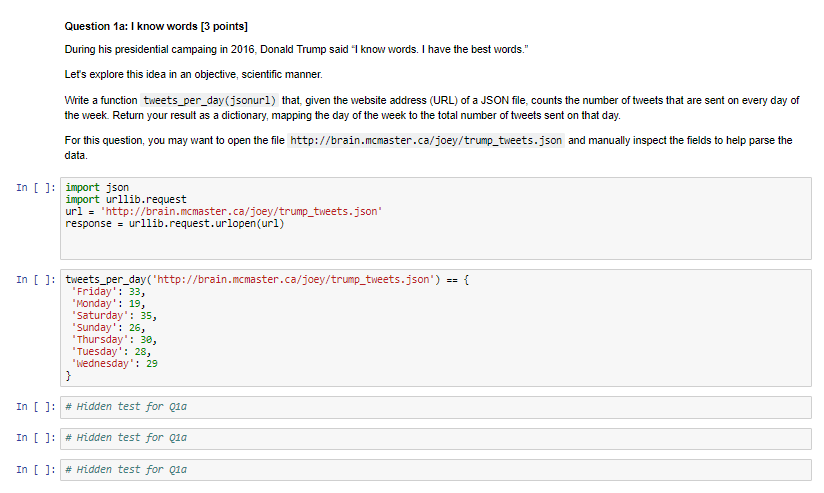The height and width of the screenshot is (493, 824).
Task: Click the sentence 'Let's explore this idea in an objective, scientific manner.'
Action: coord(193,75)
